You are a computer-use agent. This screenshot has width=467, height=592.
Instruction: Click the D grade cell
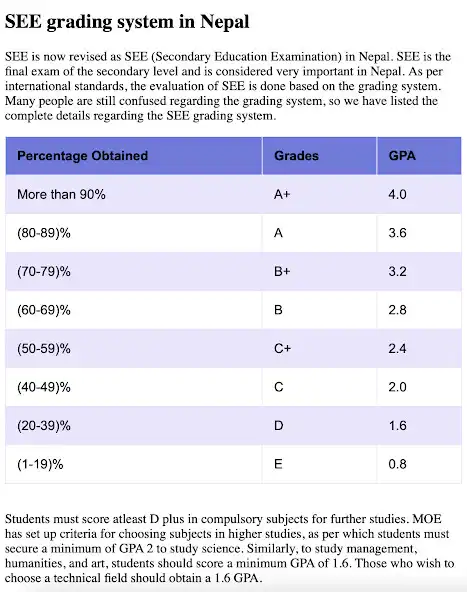tap(319, 426)
